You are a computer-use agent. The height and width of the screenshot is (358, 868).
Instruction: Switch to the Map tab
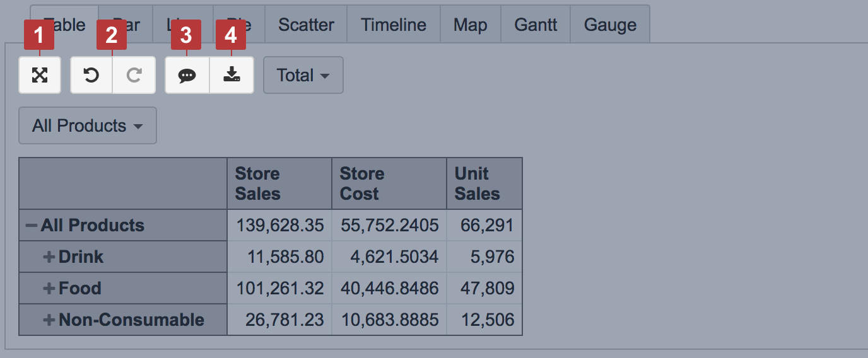tap(470, 25)
